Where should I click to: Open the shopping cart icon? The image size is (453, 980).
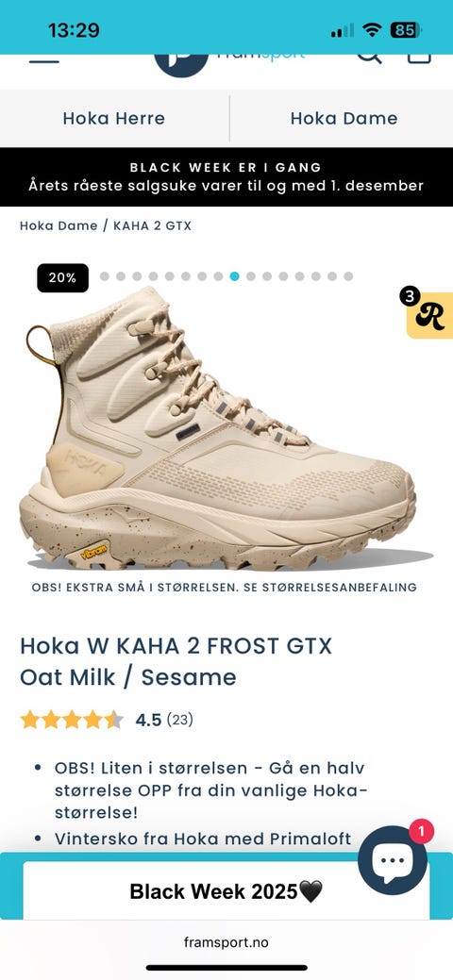[x=419, y=58]
